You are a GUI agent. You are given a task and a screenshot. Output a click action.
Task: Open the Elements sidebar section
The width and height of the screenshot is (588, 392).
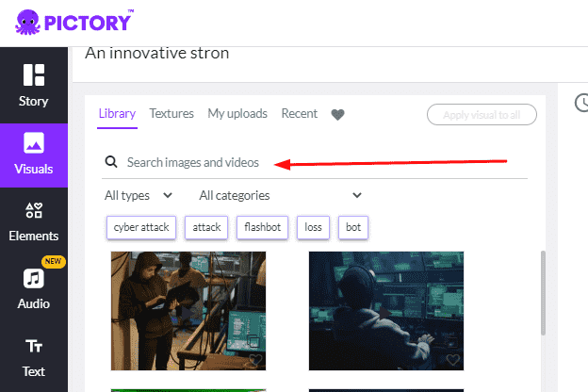(x=34, y=222)
